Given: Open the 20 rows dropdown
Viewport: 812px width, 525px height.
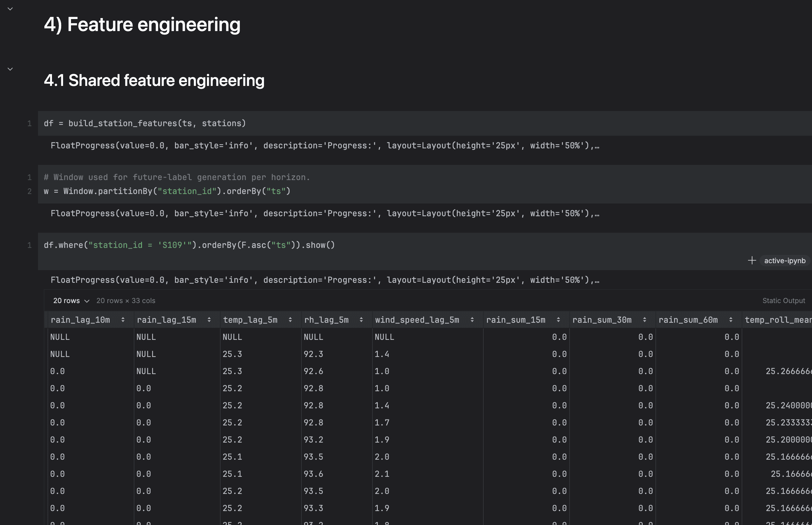Looking at the screenshot, I should pos(71,301).
